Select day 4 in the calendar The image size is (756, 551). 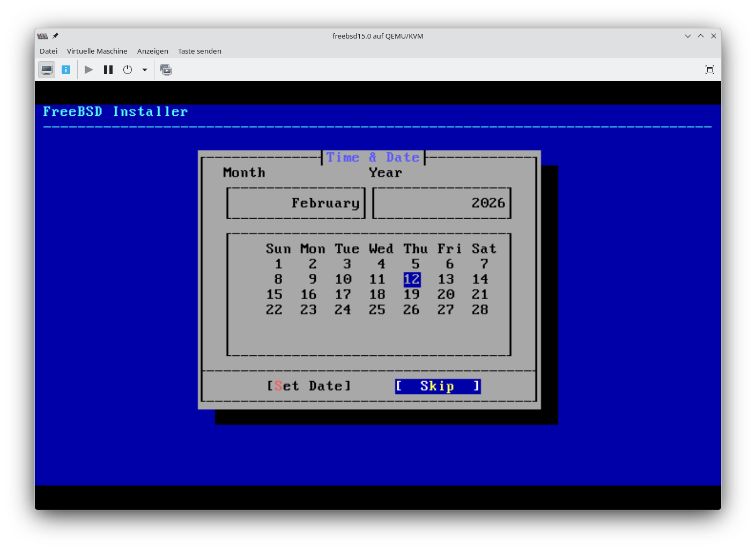coord(381,264)
